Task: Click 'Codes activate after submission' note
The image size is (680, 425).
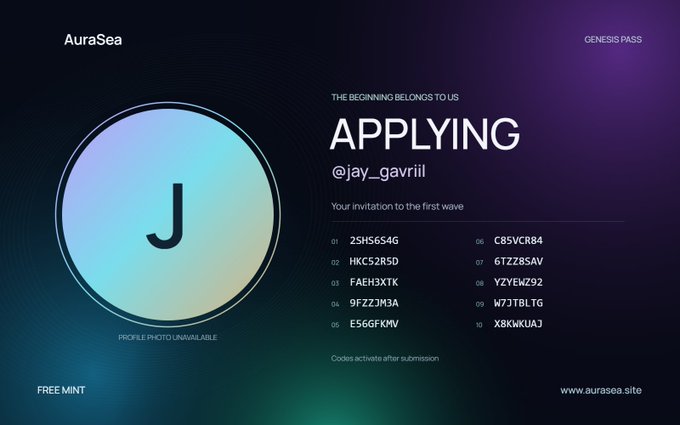Action: [385, 358]
